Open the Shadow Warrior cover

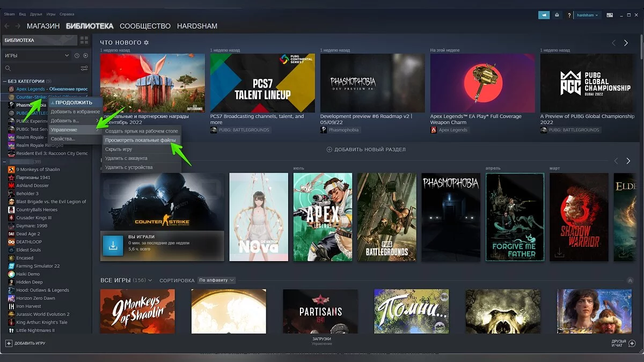click(x=579, y=217)
